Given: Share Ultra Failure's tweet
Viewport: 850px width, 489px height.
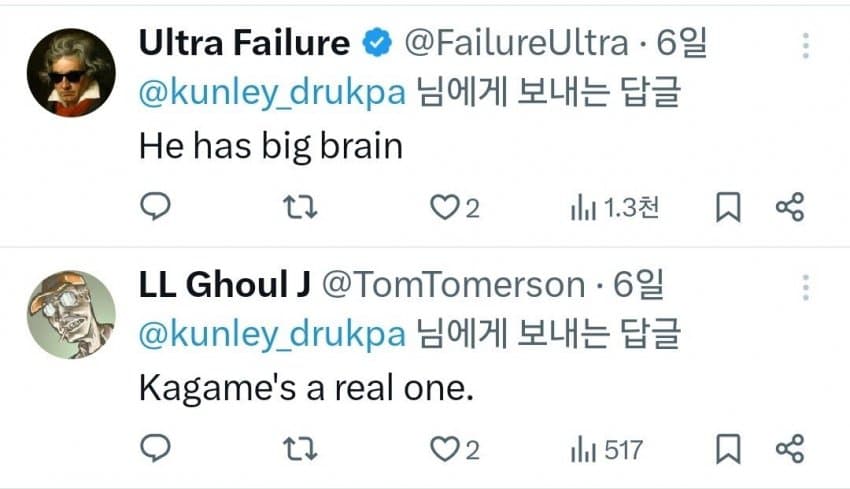Looking at the screenshot, I should 790,207.
